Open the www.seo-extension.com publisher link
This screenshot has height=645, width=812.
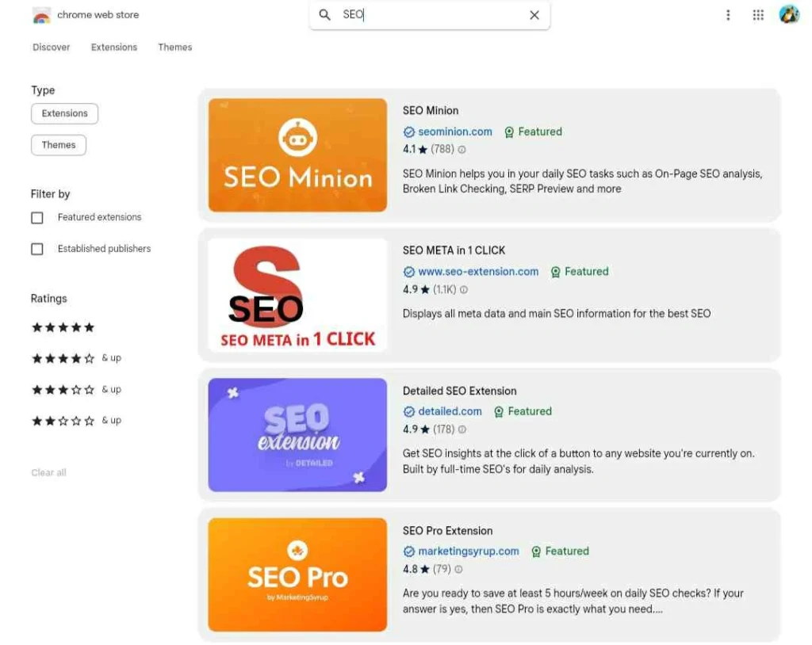(478, 272)
